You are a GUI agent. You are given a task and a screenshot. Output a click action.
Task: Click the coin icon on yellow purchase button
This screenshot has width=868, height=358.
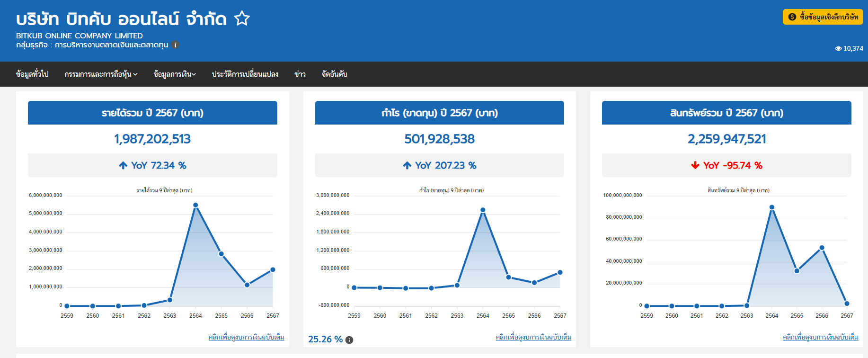(792, 17)
